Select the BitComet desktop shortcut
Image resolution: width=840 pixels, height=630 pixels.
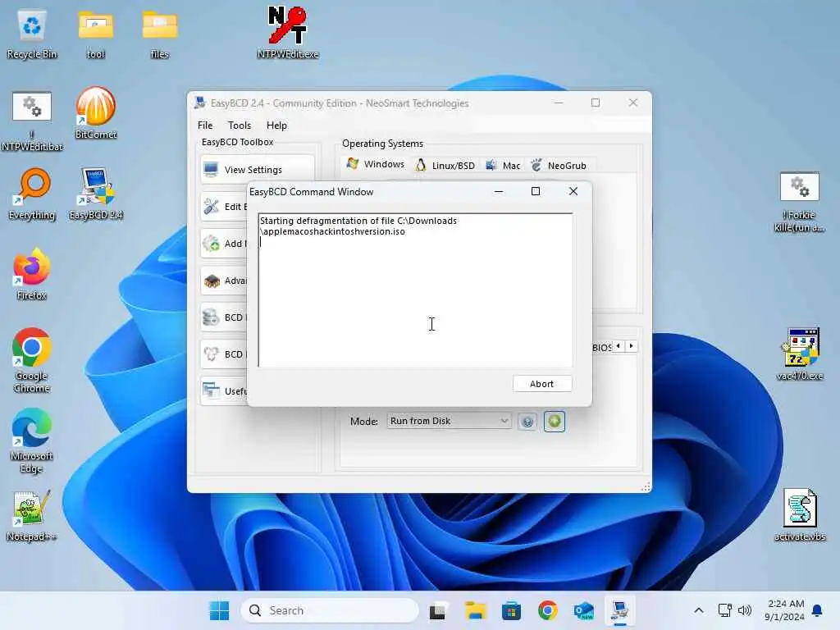click(x=96, y=113)
